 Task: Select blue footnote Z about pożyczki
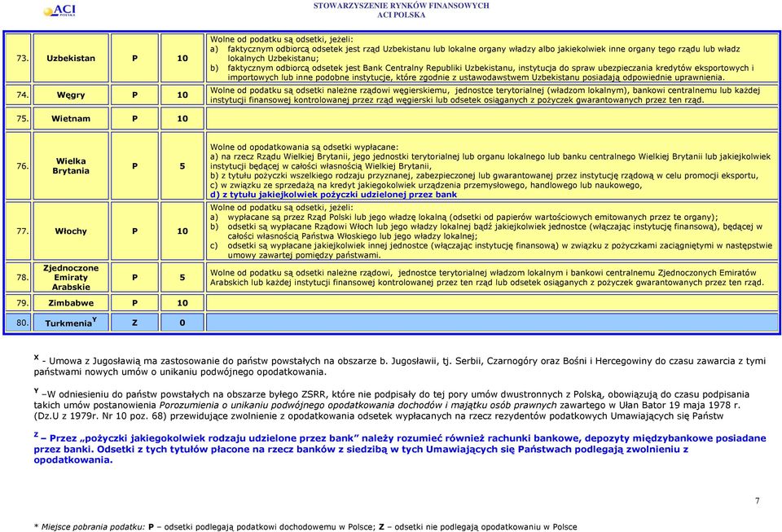pos(399,448)
